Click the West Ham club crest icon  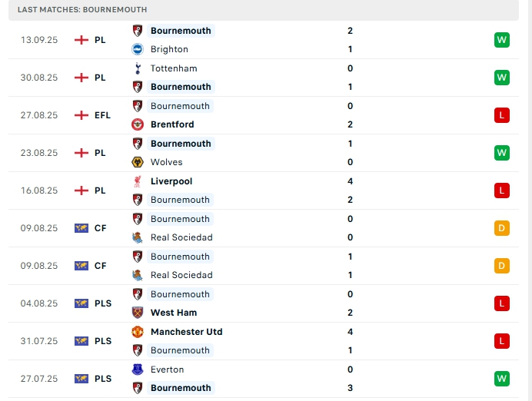[x=138, y=313]
